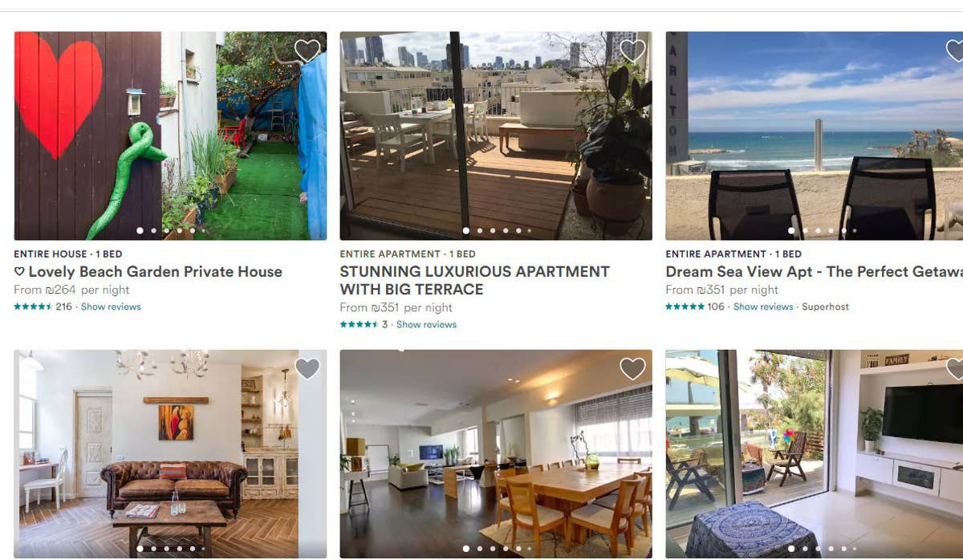Show reviews for Stunning Luxurious Apartment

click(426, 325)
